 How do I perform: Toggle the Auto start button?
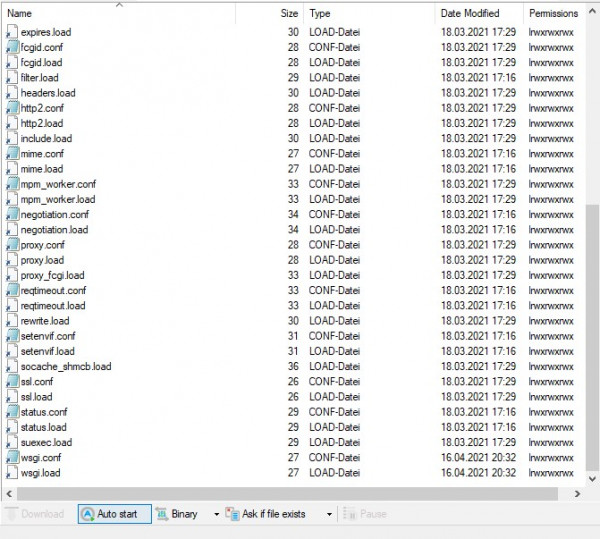coord(114,513)
